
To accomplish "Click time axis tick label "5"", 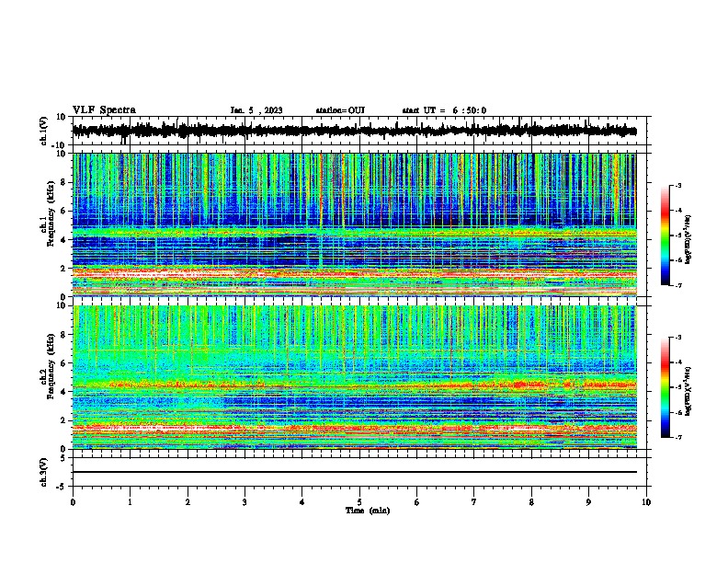I will [359, 502].
